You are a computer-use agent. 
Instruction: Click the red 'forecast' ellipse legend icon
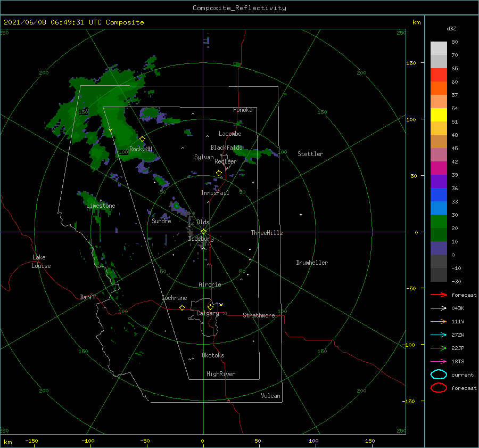[x=439, y=388]
